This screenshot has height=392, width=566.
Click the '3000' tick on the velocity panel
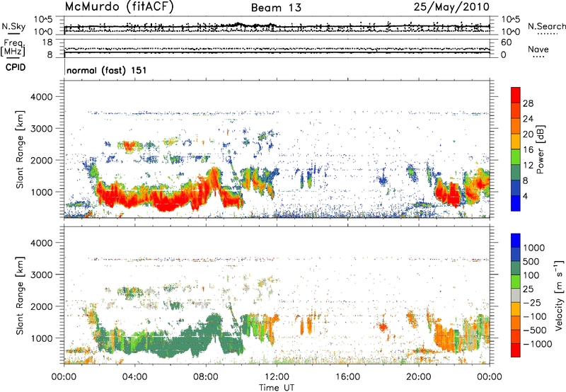pyautogui.click(x=42, y=275)
